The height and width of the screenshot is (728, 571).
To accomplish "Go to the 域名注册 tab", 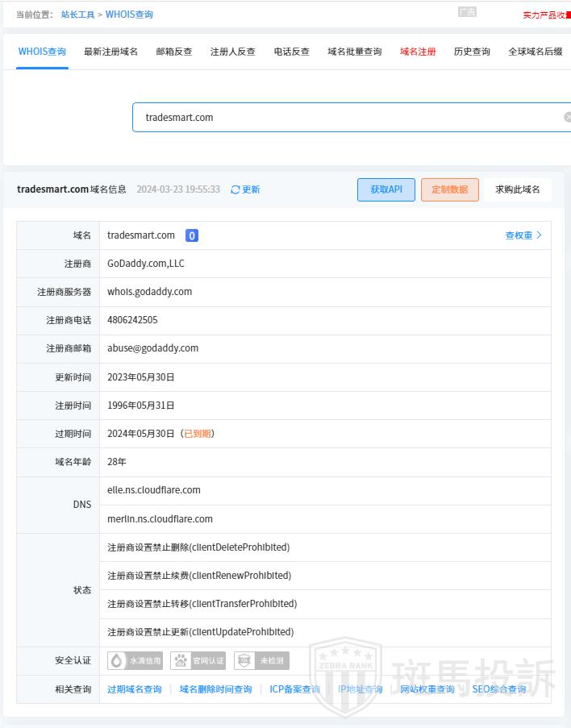I will click(x=418, y=52).
